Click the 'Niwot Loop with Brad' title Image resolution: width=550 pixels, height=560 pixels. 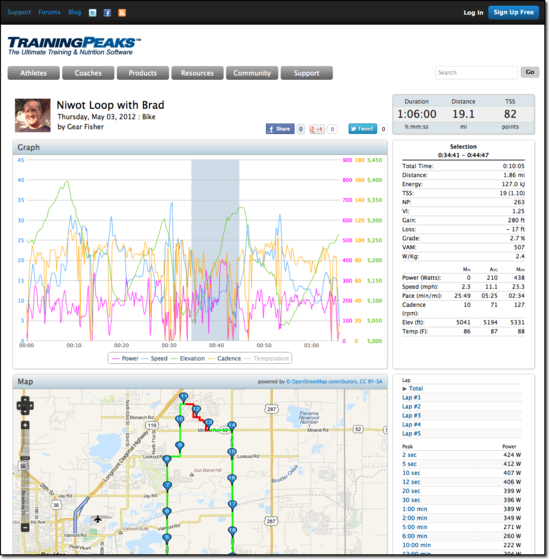tap(110, 105)
